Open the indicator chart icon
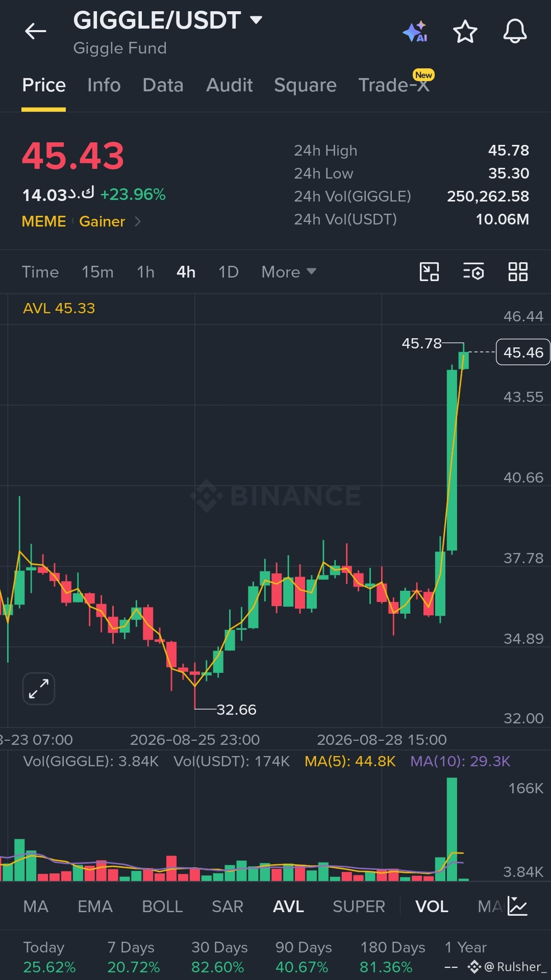This screenshot has width=551, height=980. tap(517, 906)
